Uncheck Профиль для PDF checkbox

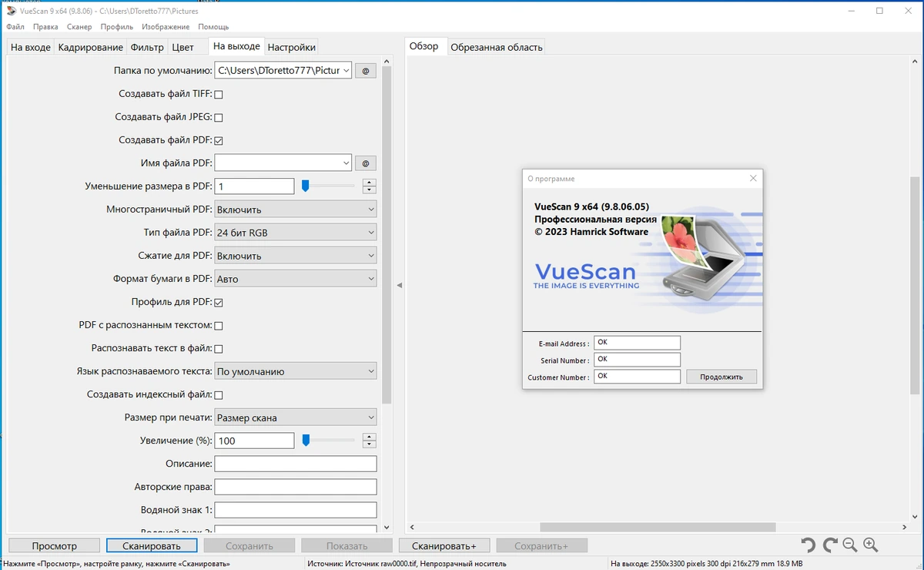pos(219,303)
